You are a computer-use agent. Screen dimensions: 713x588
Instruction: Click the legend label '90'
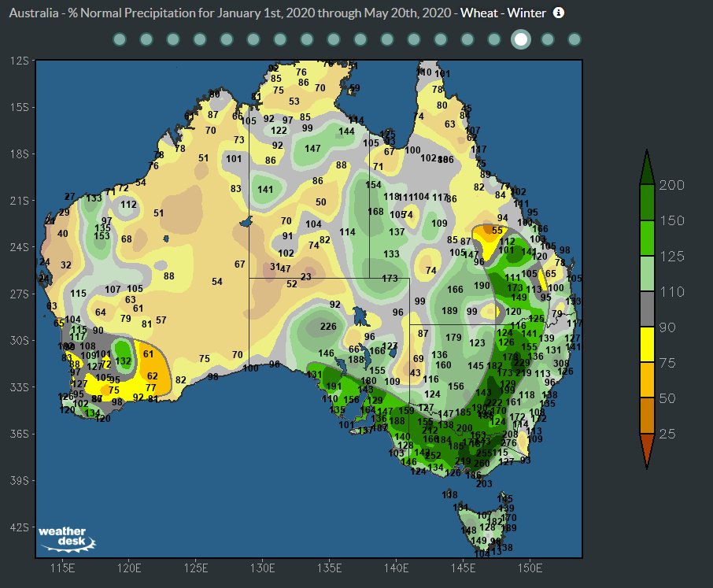click(667, 327)
